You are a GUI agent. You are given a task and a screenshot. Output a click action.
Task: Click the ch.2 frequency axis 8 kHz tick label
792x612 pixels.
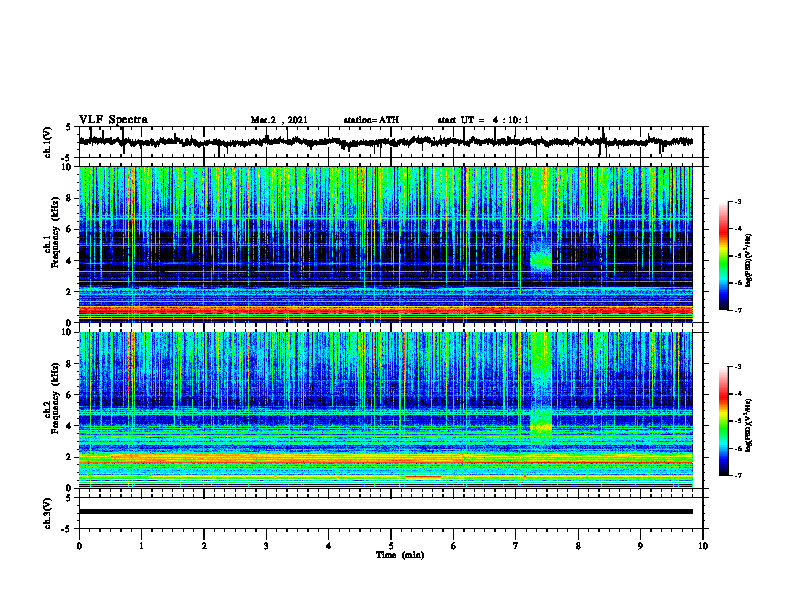(x=70, y=364)
